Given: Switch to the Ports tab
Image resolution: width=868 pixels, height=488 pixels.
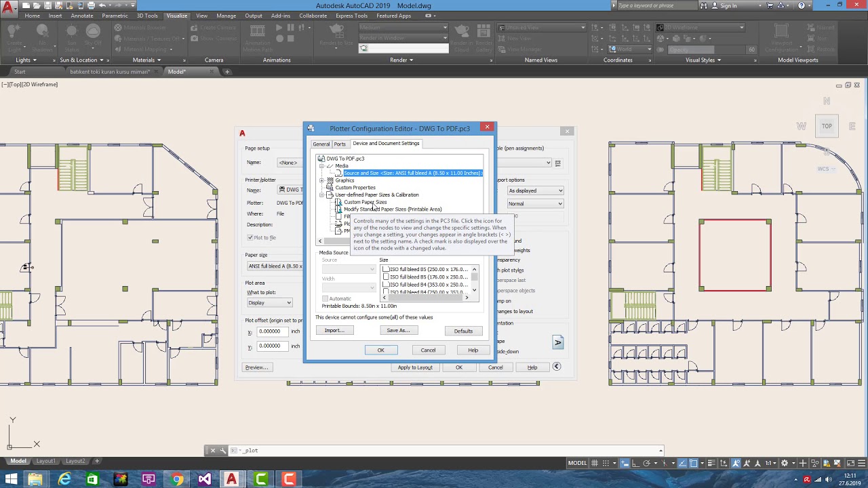Looking at the screenshot, I should (x=340, y=144).
